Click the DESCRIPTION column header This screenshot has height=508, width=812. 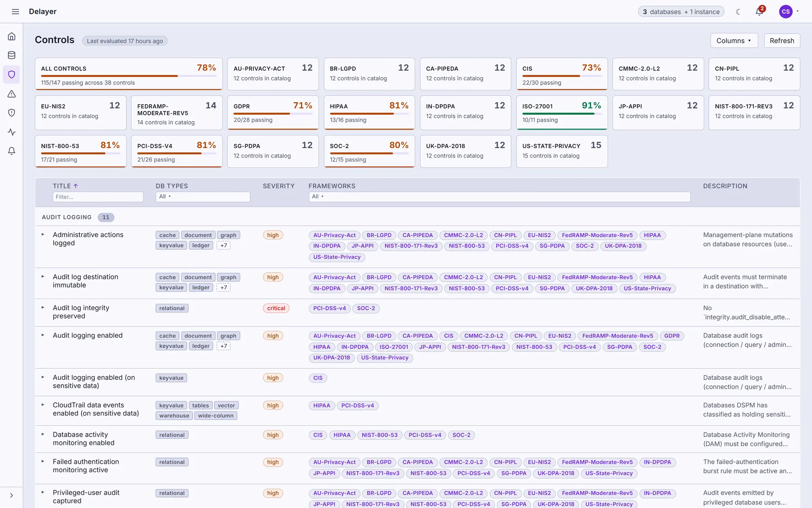[725, 186]
